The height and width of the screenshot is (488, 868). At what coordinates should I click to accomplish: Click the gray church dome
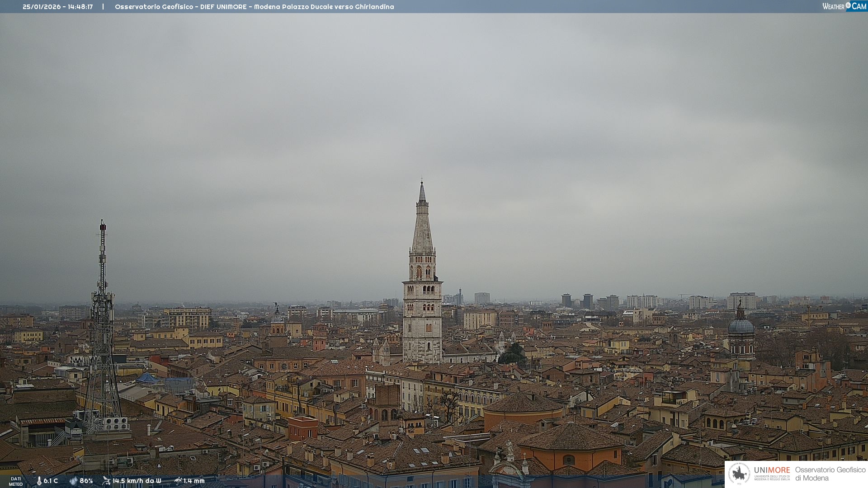[x=741, y=325]
